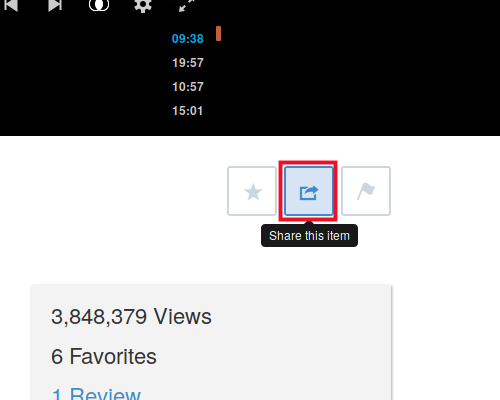Open the 1 Review link
The width and height of the screenshot is (500, 400).
96,394
